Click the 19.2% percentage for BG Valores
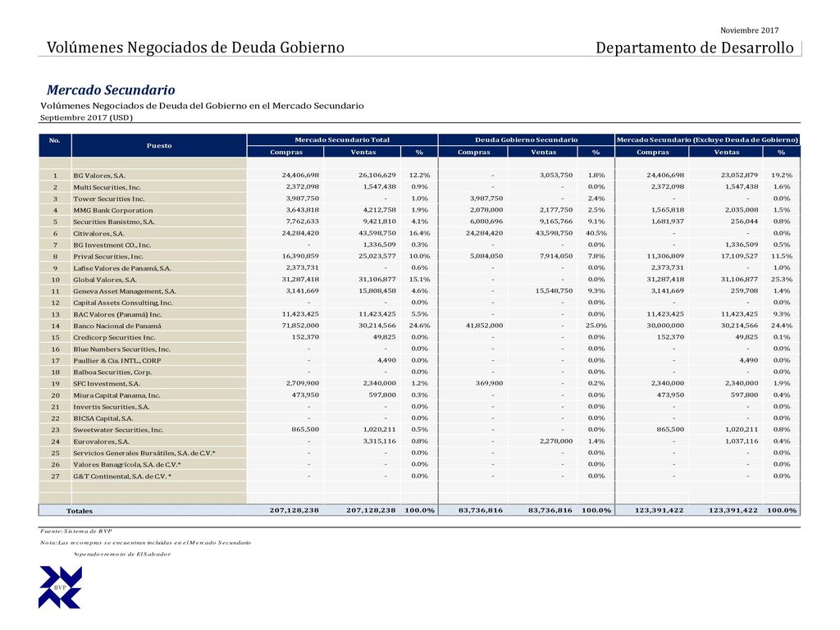This screenshot has height=630, width=840. tap(782, 176)
